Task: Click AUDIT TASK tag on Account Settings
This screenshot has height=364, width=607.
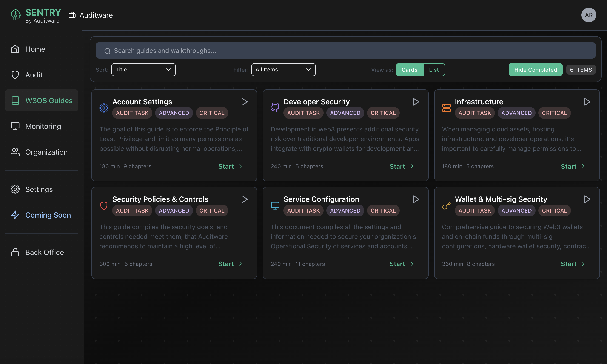Action: coord(132,113)
